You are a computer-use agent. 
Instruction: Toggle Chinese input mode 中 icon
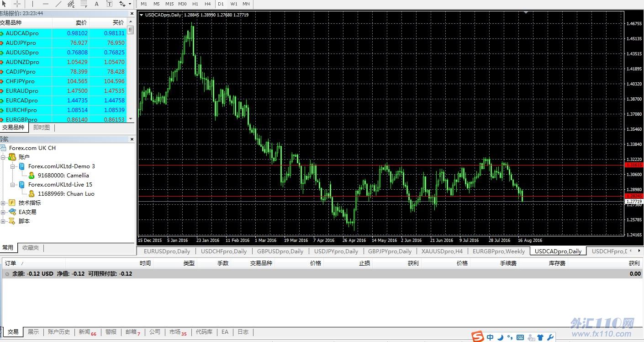coord(490,337)
